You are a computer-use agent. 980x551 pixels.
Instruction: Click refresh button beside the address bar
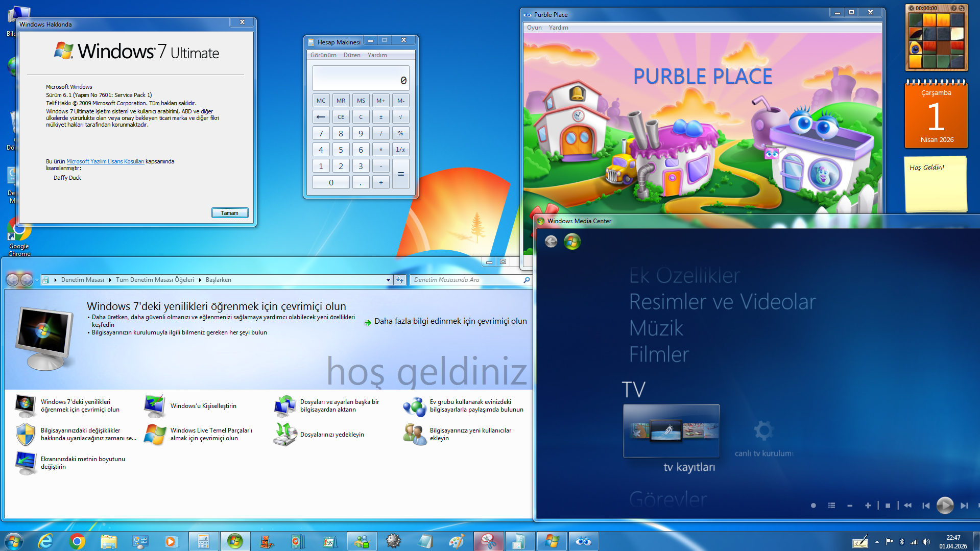click(400, 280)
